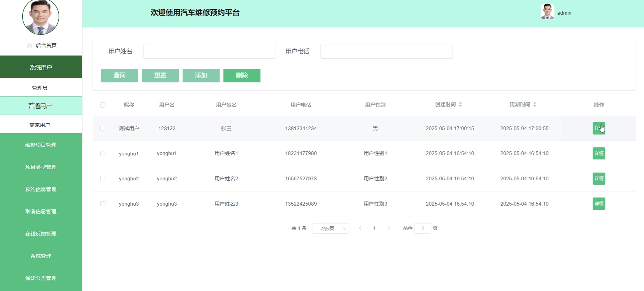
Task: Check the 测试用户 row checkbox
Action: pos(103,128)
